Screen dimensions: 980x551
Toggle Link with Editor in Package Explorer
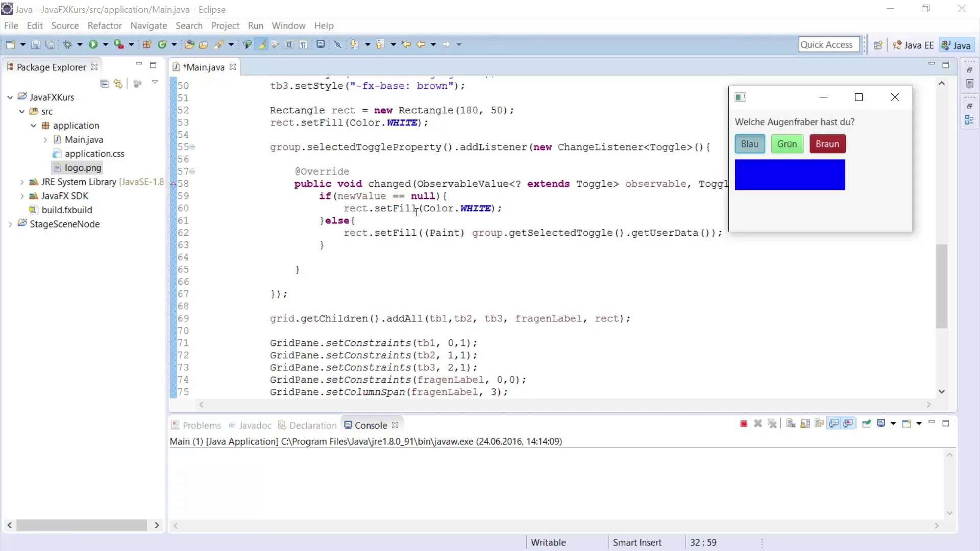coord(118,83)
